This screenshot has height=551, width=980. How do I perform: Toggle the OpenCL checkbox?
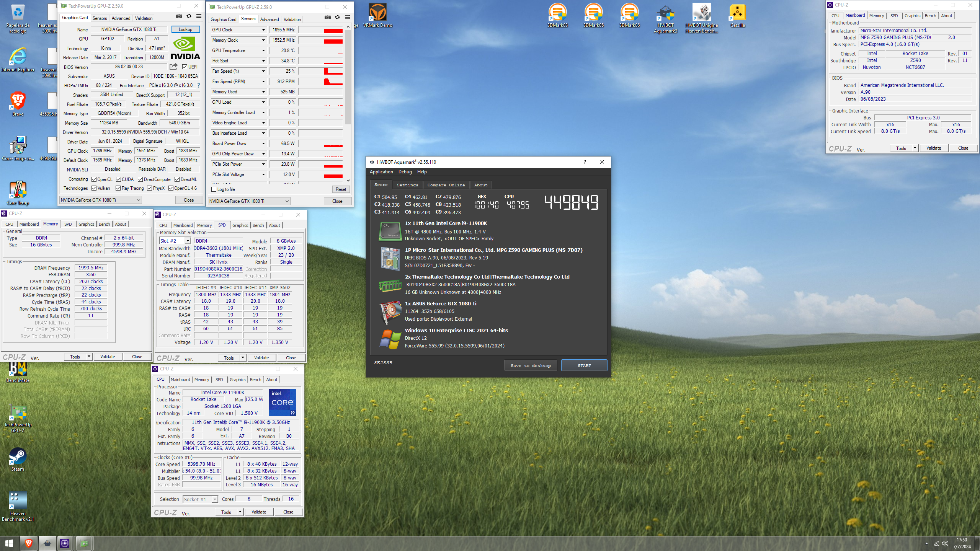pyautogui.click(x=94, y=179)
